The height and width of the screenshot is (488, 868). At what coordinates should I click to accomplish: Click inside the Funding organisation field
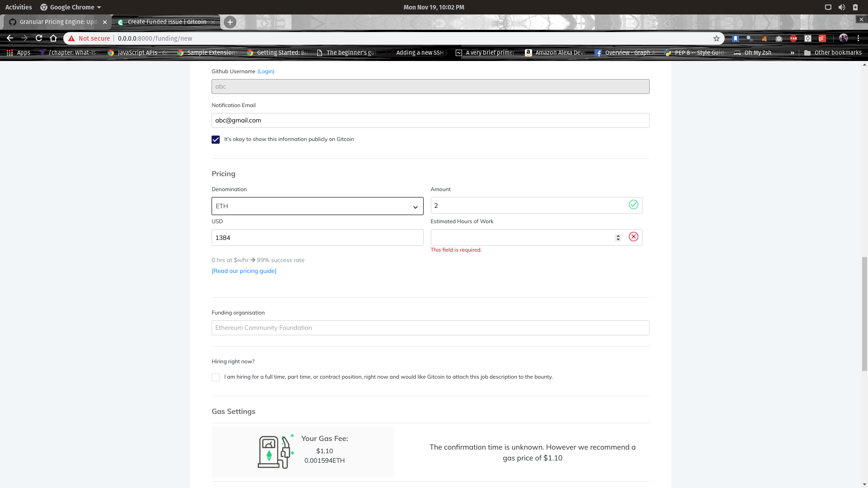pyautogui.click(x=430, y=328)
